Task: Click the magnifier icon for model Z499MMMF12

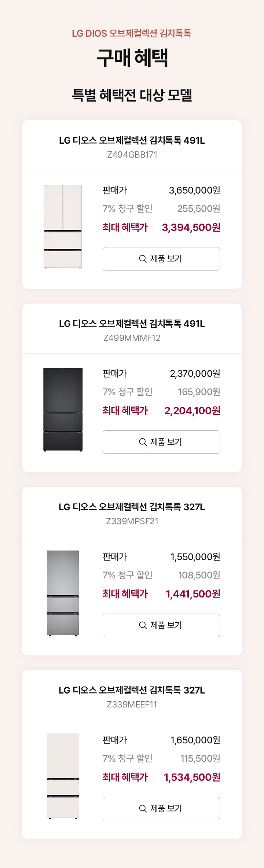Action: [143, 442]
